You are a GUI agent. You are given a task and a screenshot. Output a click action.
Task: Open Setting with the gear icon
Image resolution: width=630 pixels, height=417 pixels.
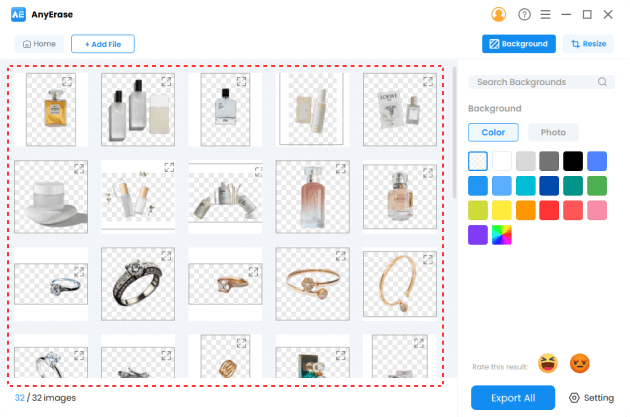click(x=591, y=398)
